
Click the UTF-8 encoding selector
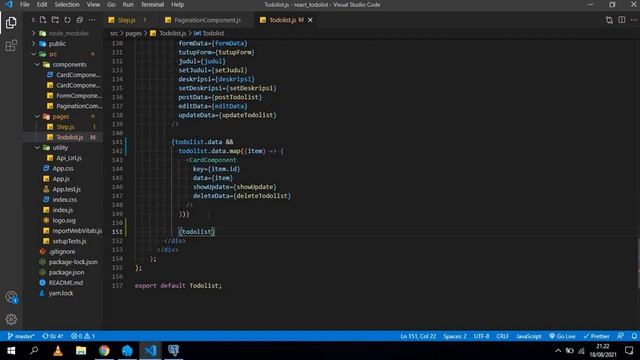482,336
